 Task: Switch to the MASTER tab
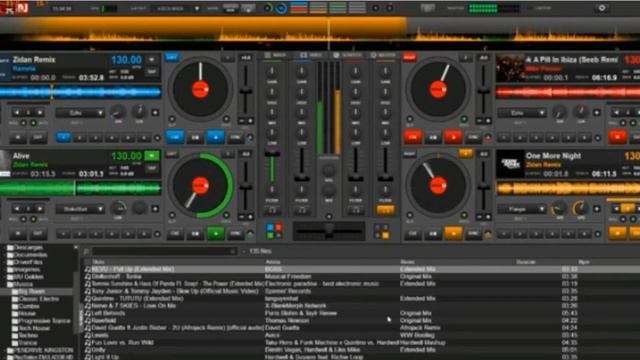click(x=384, y=55)
